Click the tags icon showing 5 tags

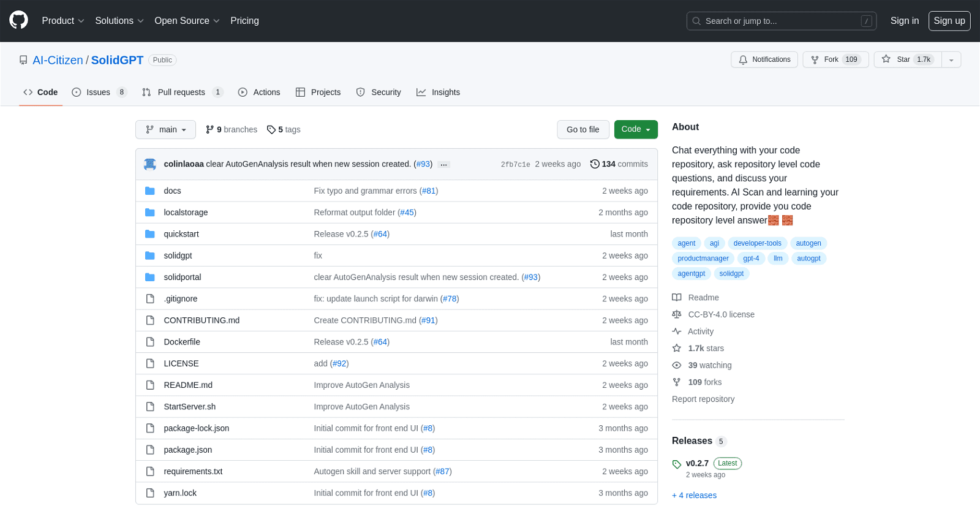(271, 130)
